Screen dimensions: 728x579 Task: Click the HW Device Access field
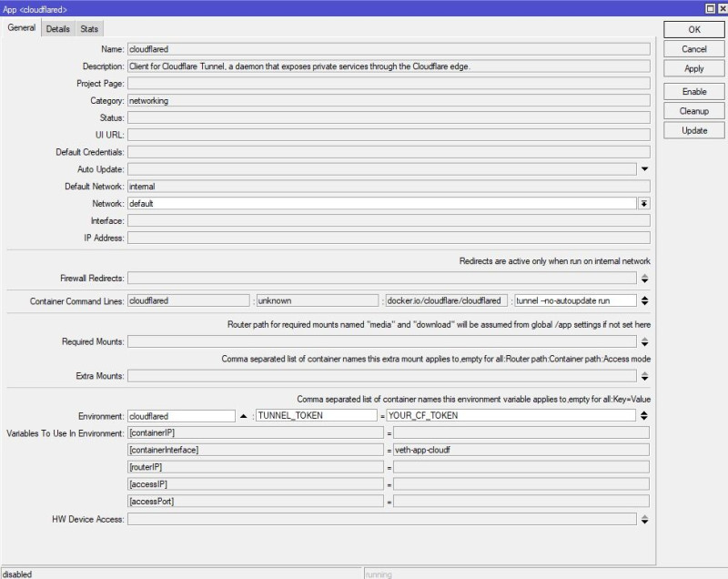tap(381, 519)
